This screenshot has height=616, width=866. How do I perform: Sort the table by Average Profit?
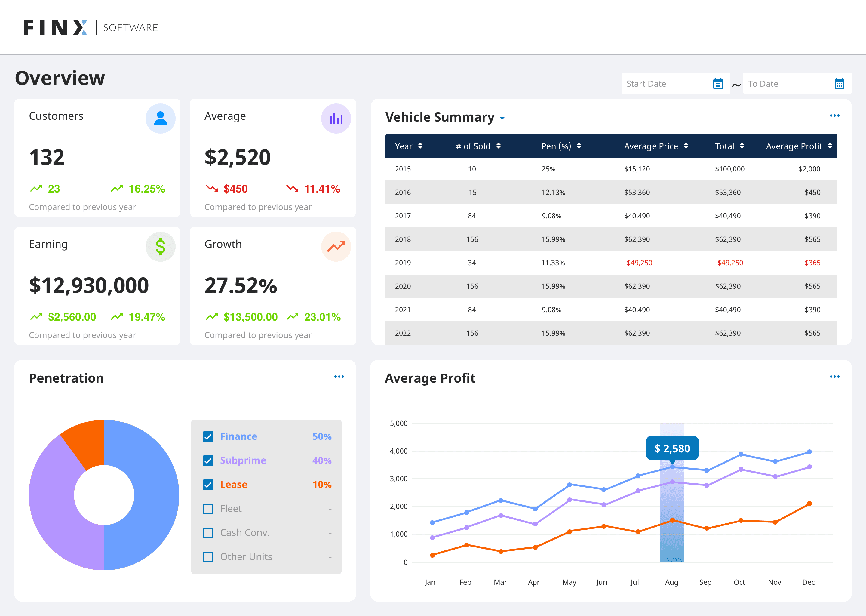point(830,146)
